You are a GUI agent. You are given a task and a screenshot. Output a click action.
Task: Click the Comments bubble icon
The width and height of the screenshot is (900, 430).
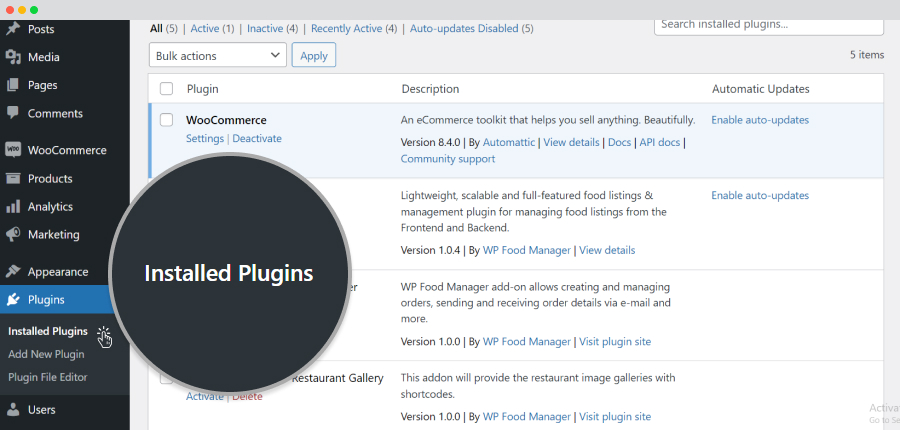click(x=13, y=113)
